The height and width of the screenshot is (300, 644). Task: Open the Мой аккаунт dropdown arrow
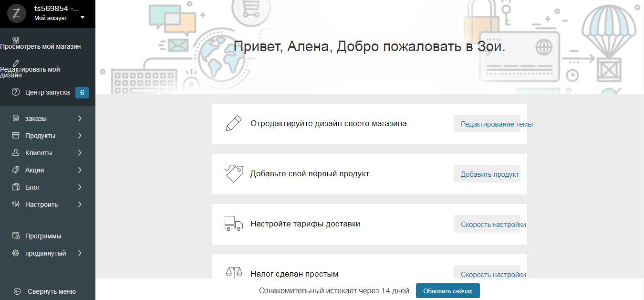point(83,18)
